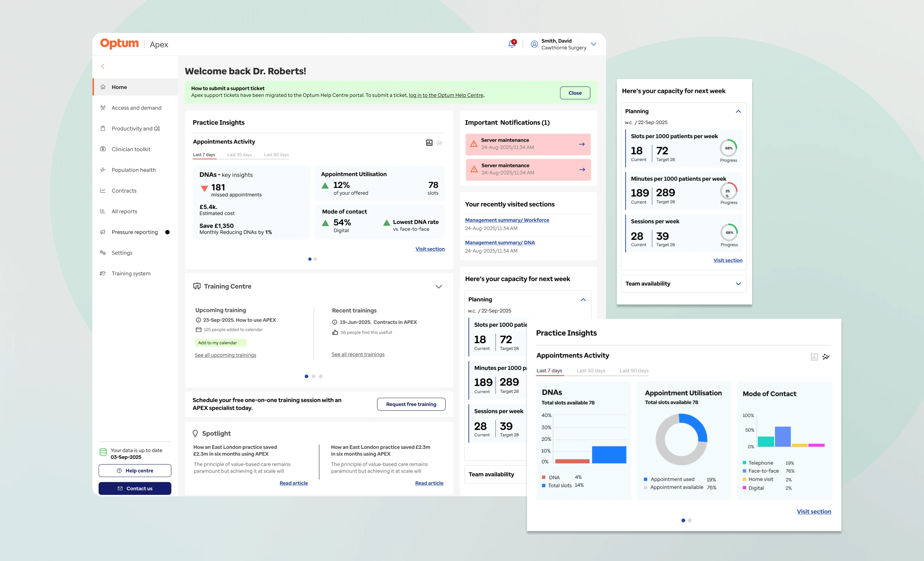Click the Request free training button
The width and height of the screenshot is (924, 561).
pyautogui.click(x=411, y=404)
